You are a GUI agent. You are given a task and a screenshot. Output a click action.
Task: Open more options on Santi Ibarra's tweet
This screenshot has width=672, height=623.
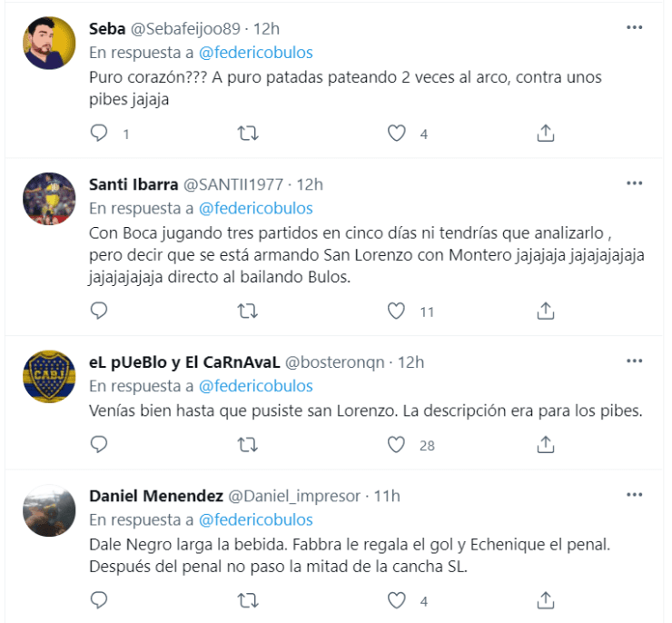635,183
